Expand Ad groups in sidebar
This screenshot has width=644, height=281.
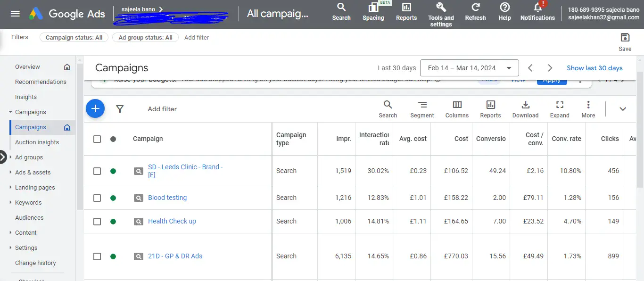tap(10, 157)
